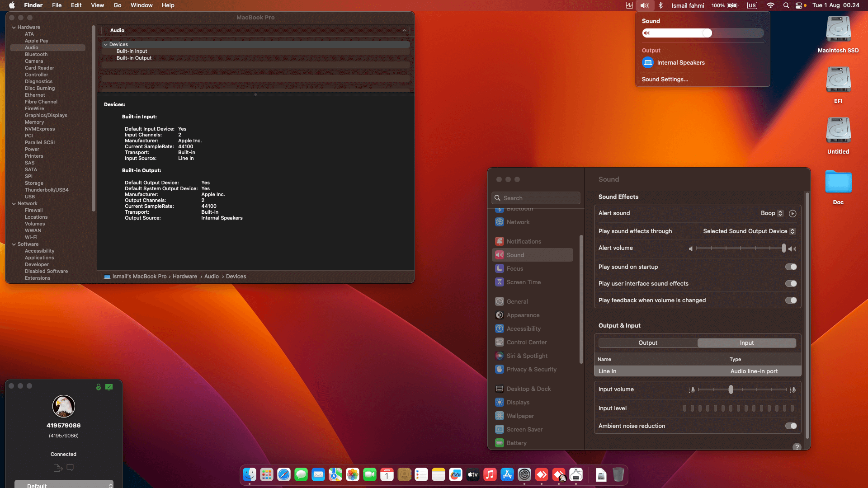Open Reminders app in Dock
This screenshot has height=488, width=868.
(421, 475)
